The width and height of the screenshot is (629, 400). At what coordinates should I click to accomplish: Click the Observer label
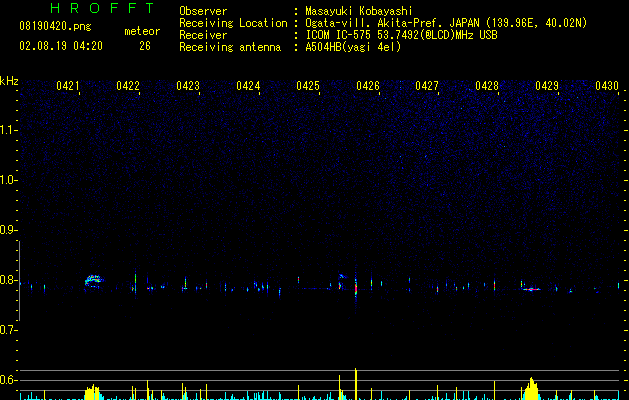(203, 11)
